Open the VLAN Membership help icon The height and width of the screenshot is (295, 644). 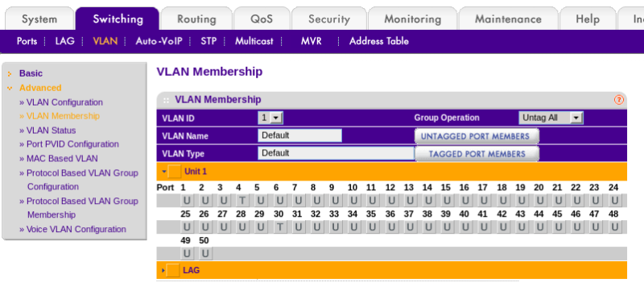pos(618,100)
